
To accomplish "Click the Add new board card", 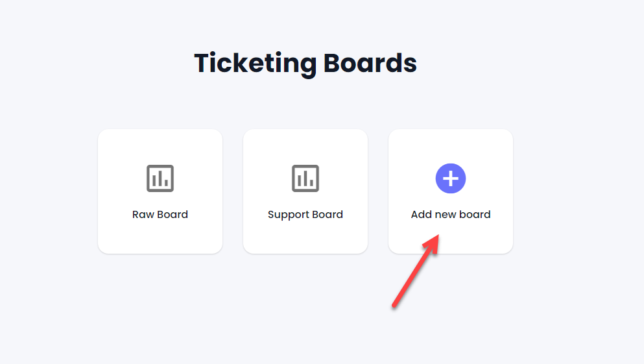I will coord(451,191).
